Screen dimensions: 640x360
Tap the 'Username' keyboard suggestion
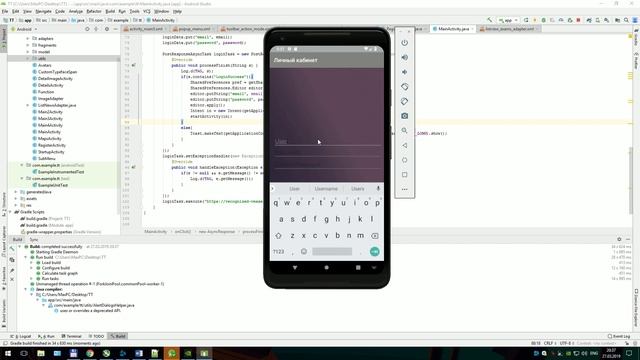pyautogui.click(x=326, y=189)
